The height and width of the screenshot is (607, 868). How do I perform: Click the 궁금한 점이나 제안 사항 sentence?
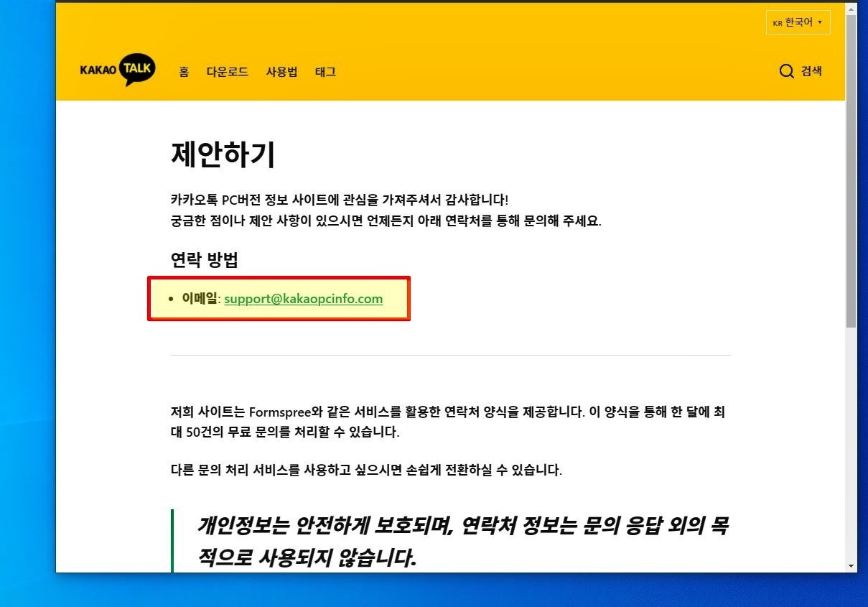pyautogui.click(x=386, y=221)
